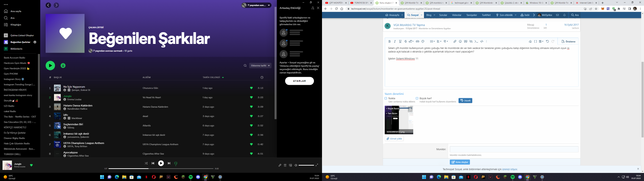Open Önizleme preview in the editor
644x181 pixels.
(569, 42)
